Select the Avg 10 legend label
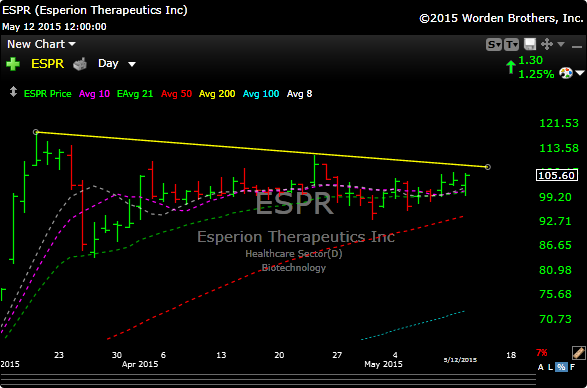Viewport: 587px width, 388px height. tap(94, 94)
